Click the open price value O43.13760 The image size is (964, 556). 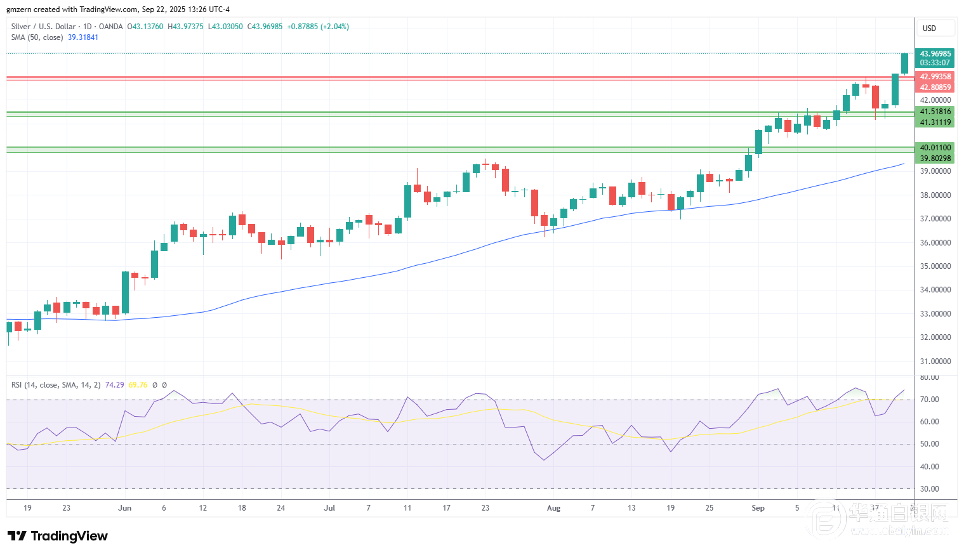click(x=145, y=26)
